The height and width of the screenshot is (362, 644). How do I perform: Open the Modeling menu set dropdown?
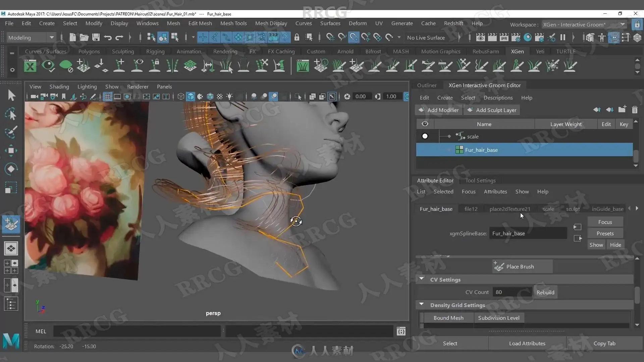click(31, 38)
